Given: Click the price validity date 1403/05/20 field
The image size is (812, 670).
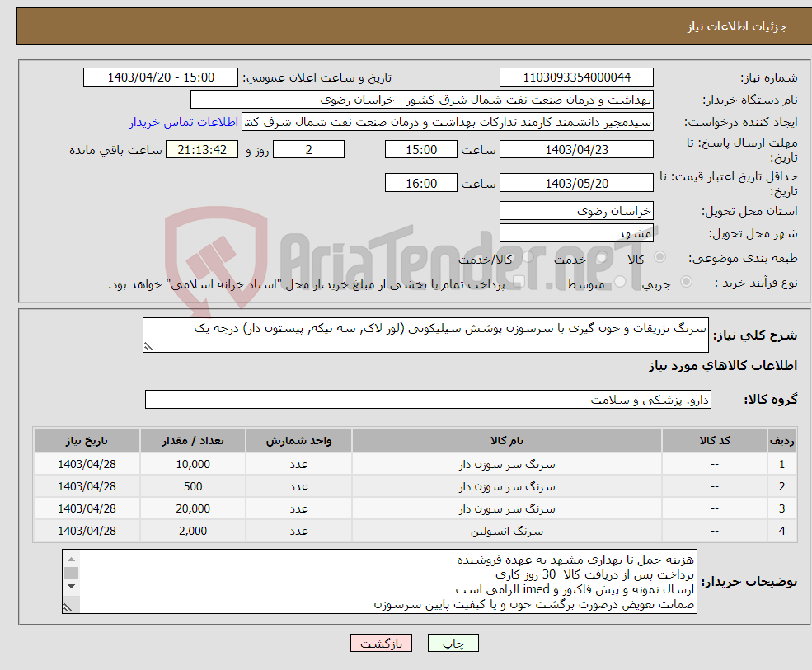Looking at the screenshot, I should [x=576, y=183].
